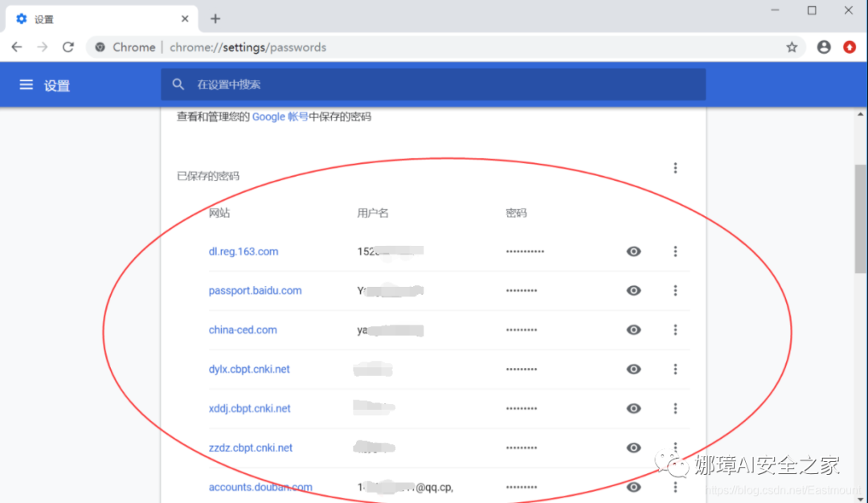Click the Chrome site info icon in address bar
Screen dimensions: 868x503
(100, 47)
